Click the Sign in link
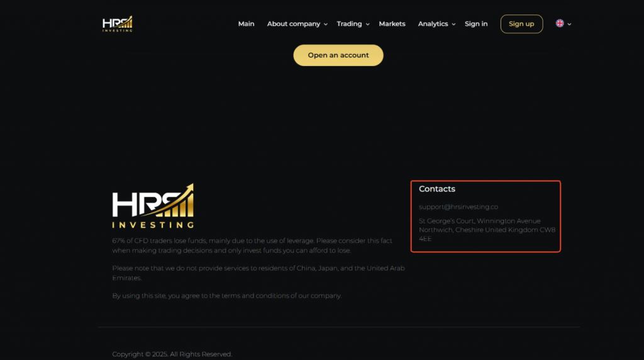644x360 pixels. pos(476,24)
